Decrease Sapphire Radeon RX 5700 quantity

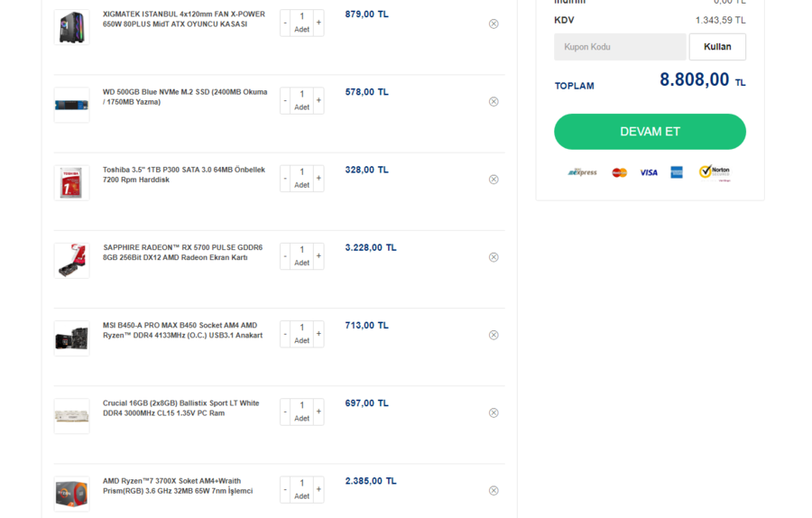tap(285, 256)
